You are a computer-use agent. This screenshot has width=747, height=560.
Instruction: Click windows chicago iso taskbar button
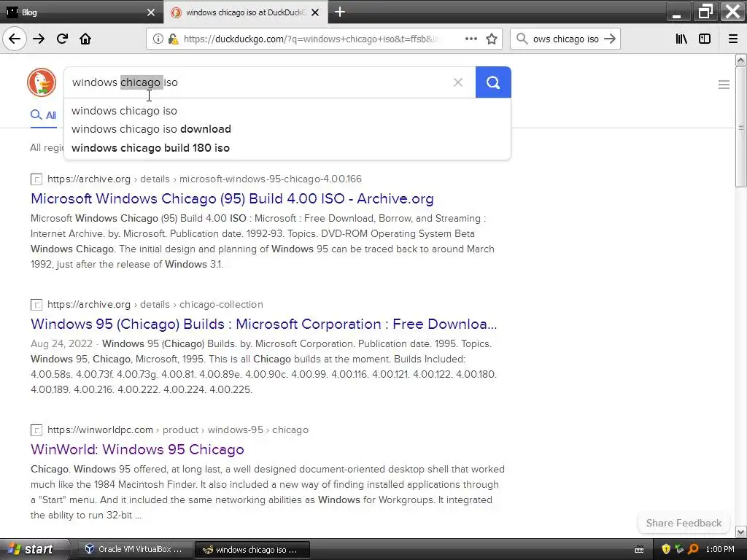click(x=252, y=550)
